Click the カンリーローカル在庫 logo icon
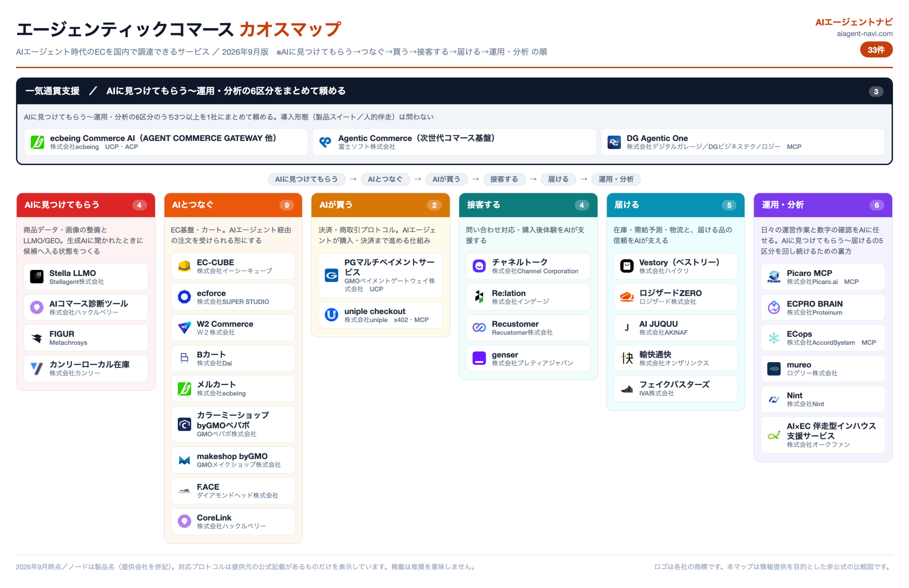The width and height of the screenshot is (909, 588). click(37, 368)
